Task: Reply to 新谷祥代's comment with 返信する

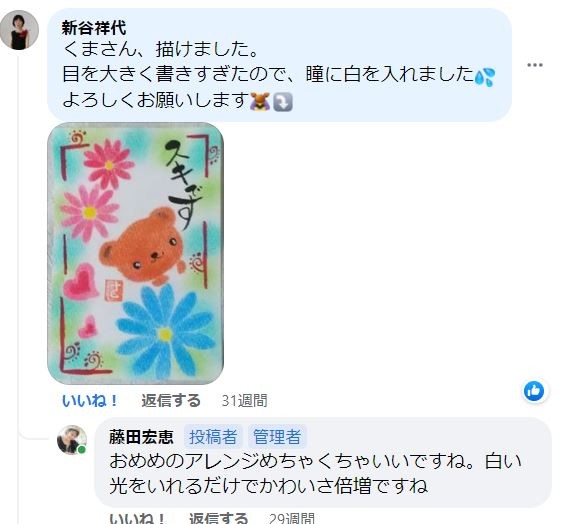Action: coord(171,401)
